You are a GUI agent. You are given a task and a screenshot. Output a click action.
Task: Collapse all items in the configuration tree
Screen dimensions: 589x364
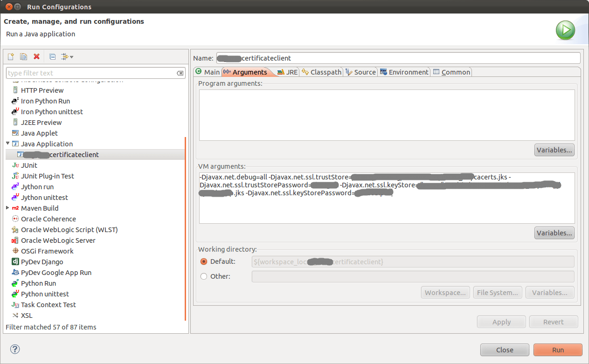(x=52, y=56)
